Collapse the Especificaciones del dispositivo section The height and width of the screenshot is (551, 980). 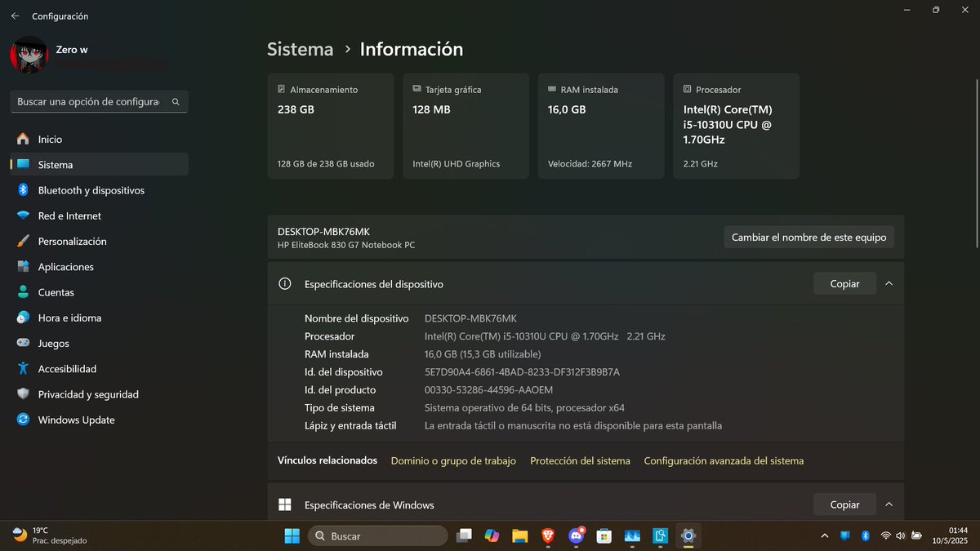pos(889,284)
